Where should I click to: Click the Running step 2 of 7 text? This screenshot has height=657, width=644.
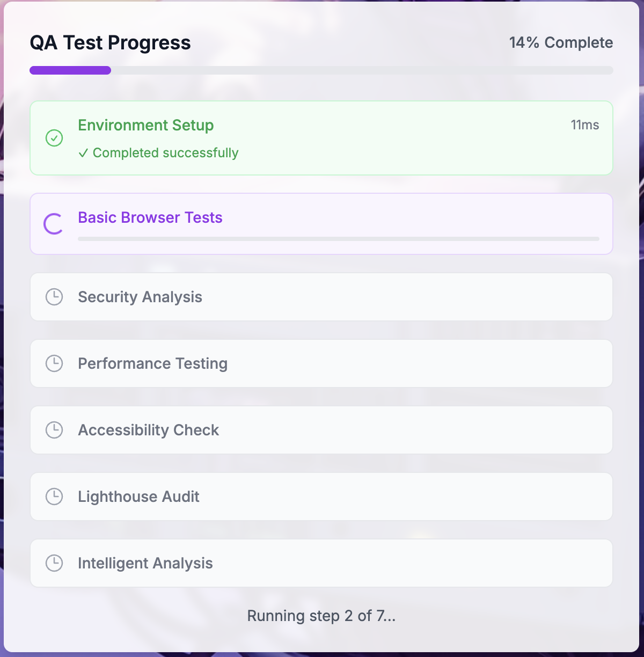pyautogui.click(x=321, y=616)
